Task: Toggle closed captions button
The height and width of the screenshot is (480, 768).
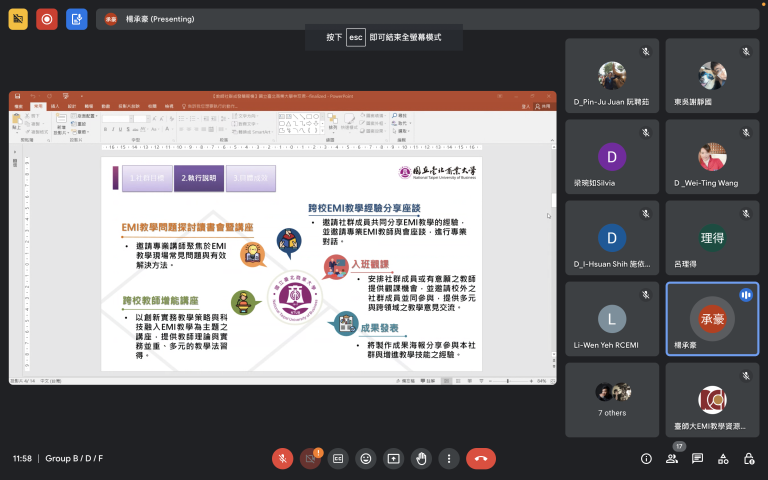Action: point(338,458)
